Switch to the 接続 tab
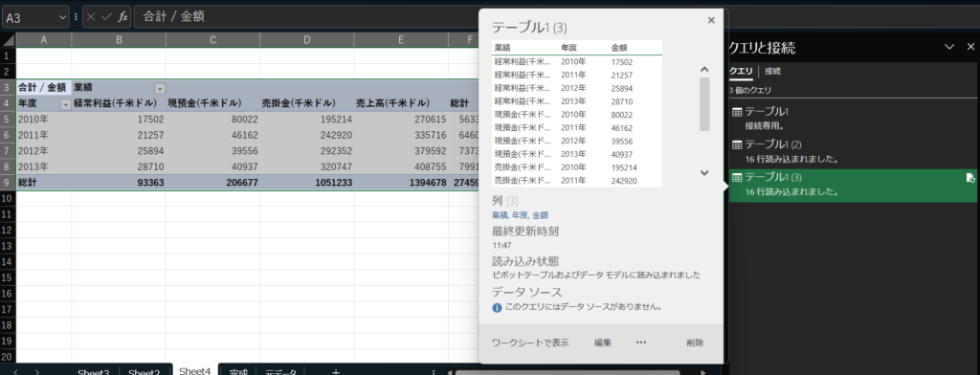Screen dimensions: 980x375 (773, 71)
